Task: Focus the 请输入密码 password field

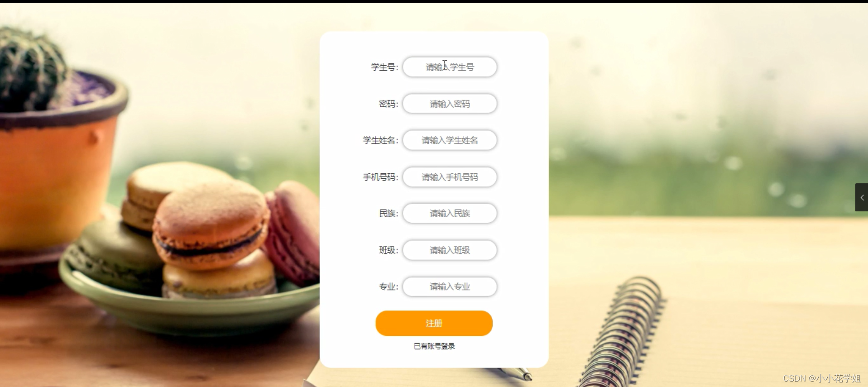Action: pos(450,104)
